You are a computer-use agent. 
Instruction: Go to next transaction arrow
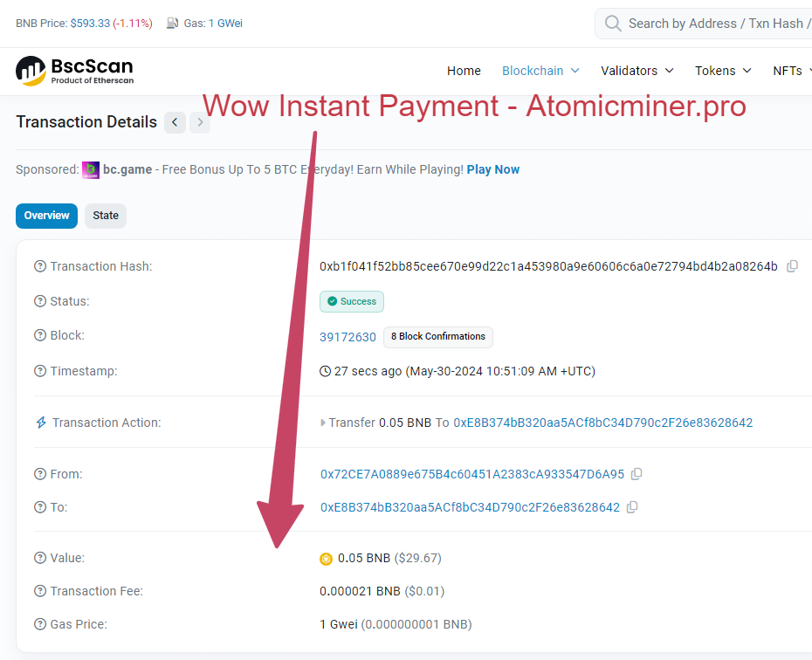[200, 122]
